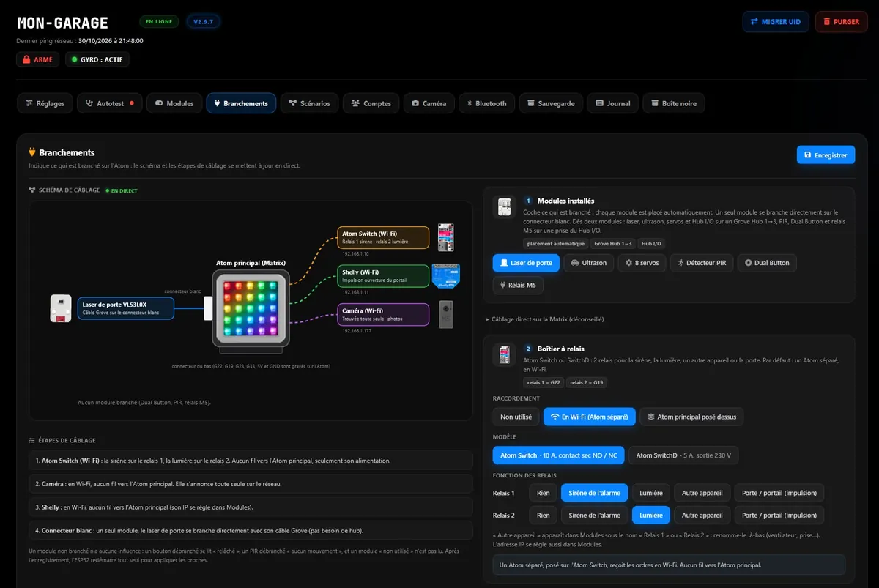Viewport: 879px width, 588px height.
Task: Switch to the Modules tab
Action: (x=174, y=103)
